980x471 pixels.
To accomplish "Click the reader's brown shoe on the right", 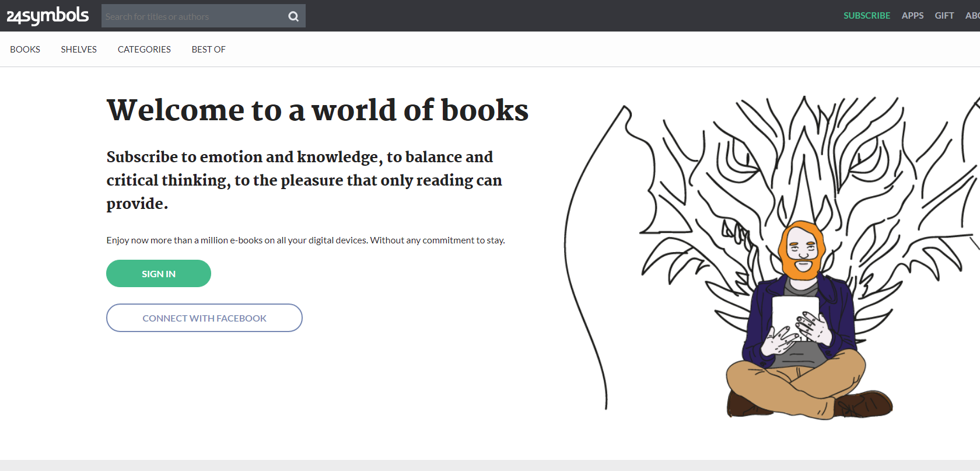I will (x=866, y=403).
